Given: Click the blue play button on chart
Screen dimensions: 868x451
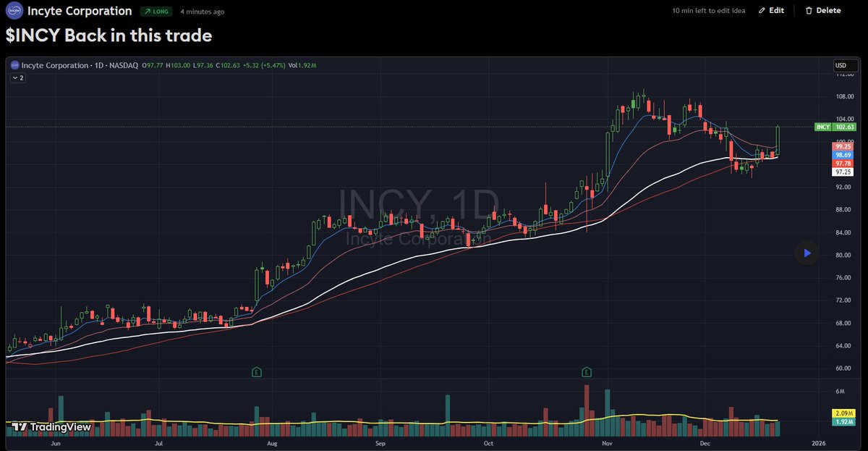Looking at the screenshot, I should [x=807, y=253].
